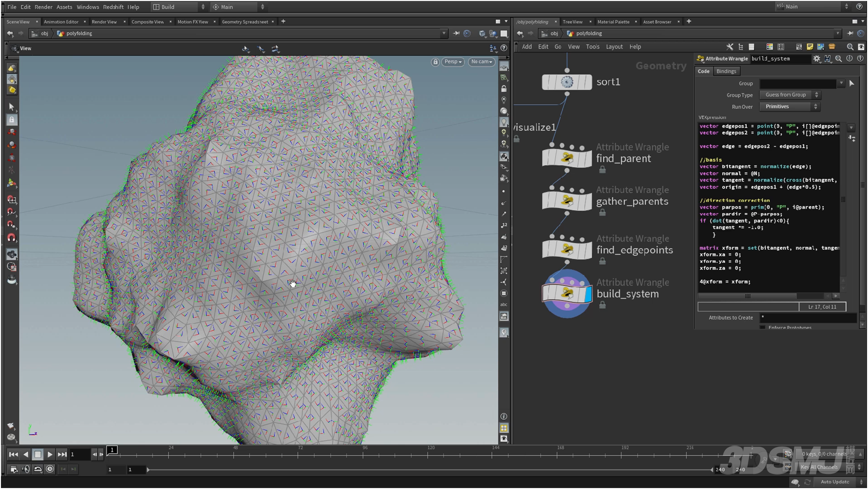Click the wrench tool icon in network toolbar
The height and width of the screenshot is (489, 868).
(730, 47)
